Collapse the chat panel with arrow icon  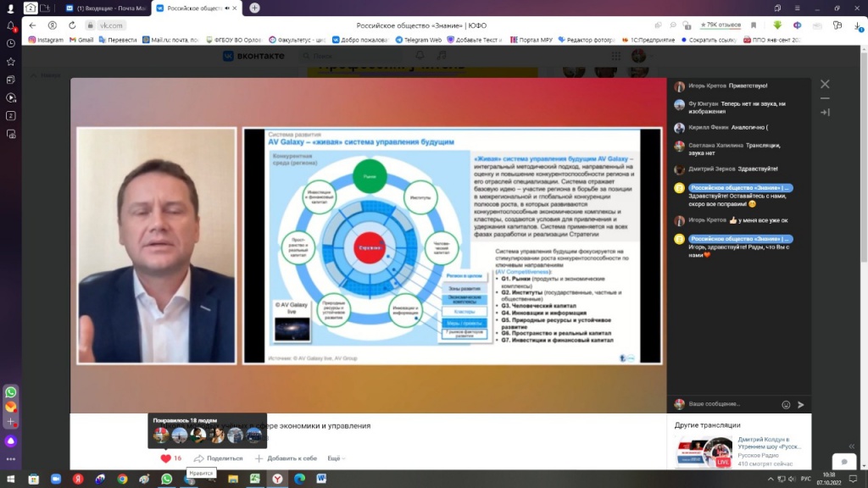pos(825,113)
